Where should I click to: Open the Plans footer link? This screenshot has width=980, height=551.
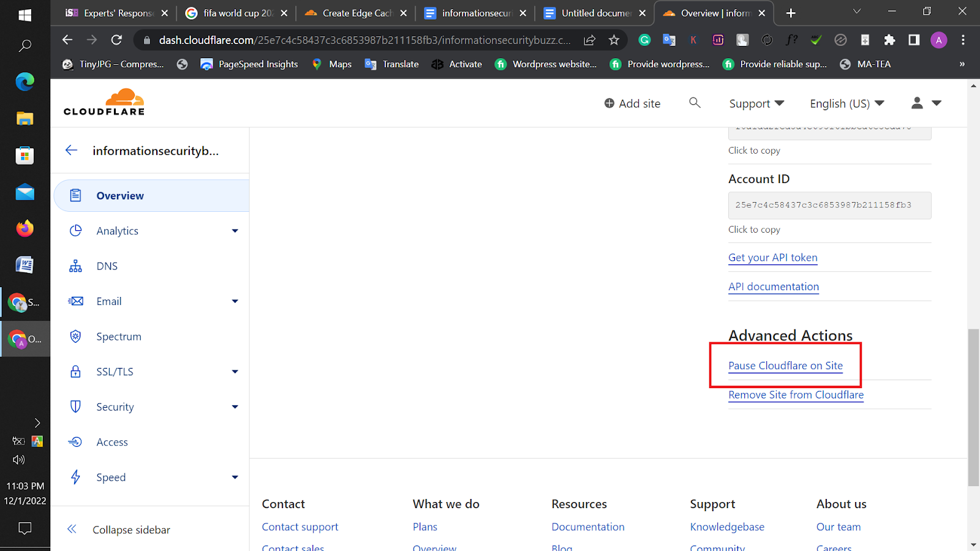(425, 527)
